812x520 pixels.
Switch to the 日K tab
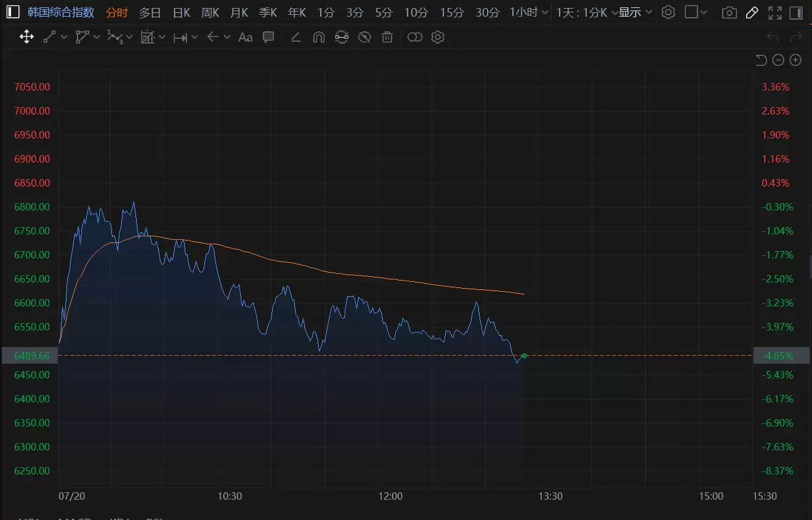pos(182,12)
